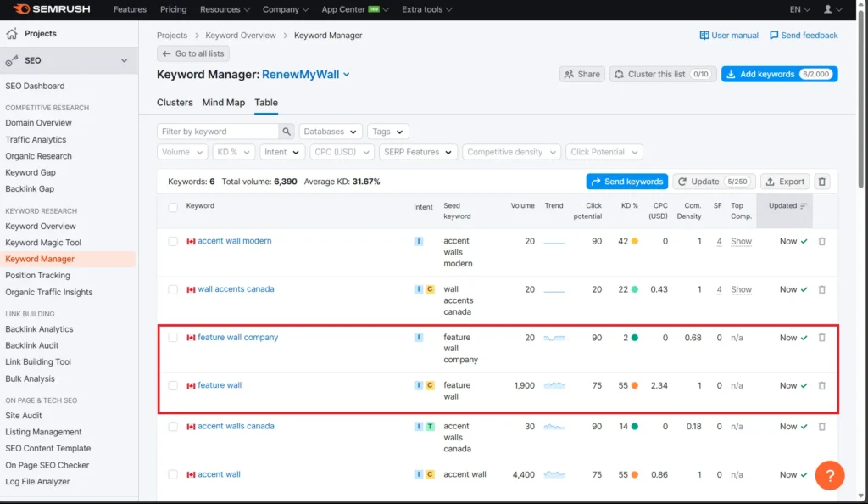The height and width of the screenshot is (504, 868).
Task: Check the 'feature wall company' row checkbox
Action: [173, 338]
